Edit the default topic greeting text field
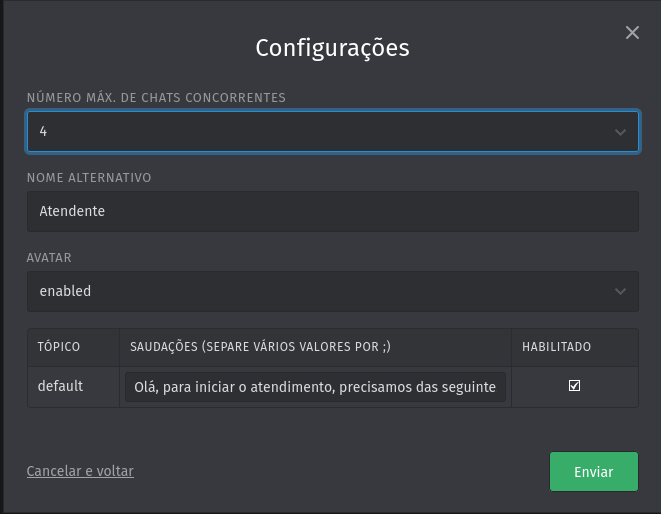 click(315, 387)
